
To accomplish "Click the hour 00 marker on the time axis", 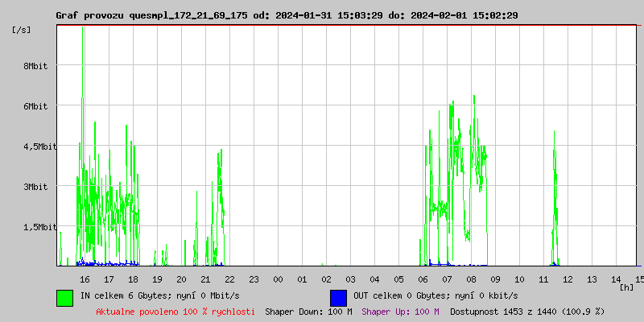I will pos(278,279).
